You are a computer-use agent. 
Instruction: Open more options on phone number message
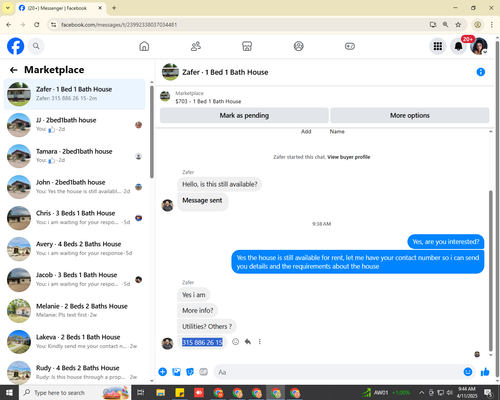[x=260, y=342]
